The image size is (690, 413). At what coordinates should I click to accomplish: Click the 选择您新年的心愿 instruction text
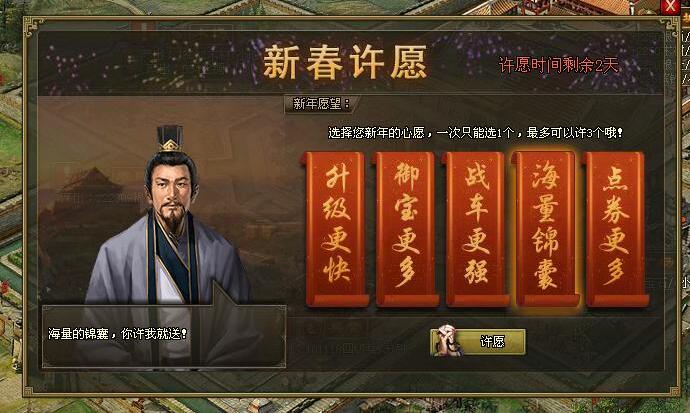(475, 133)
